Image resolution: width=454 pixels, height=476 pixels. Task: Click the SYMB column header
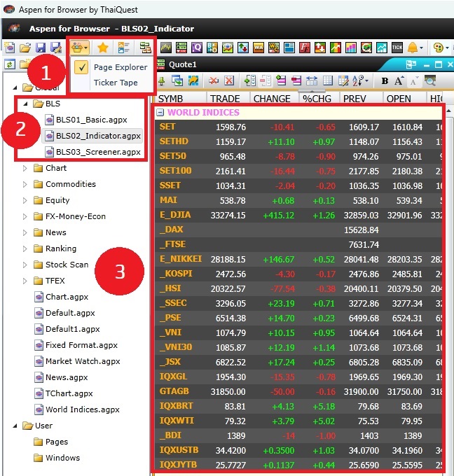pos(181,99)
